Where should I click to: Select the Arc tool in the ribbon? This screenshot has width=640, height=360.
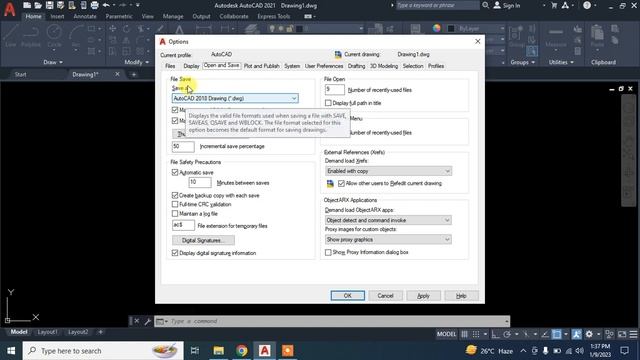point(76,36)
